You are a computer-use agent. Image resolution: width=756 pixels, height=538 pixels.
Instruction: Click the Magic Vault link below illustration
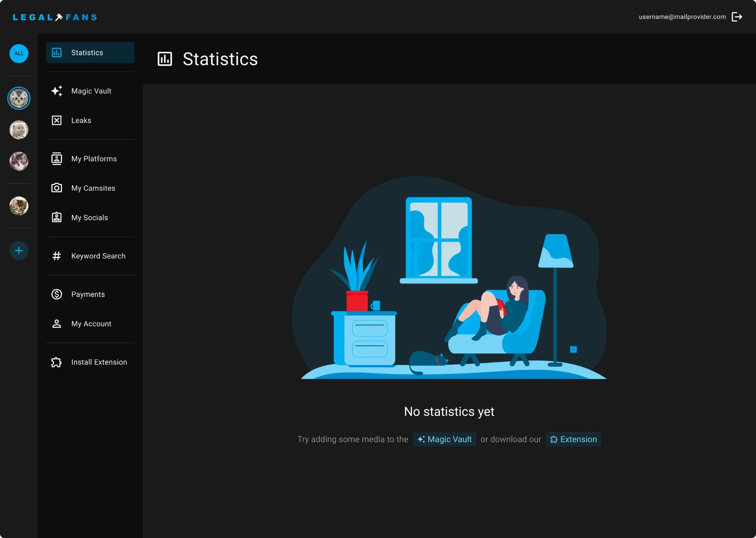pos(445,439)
